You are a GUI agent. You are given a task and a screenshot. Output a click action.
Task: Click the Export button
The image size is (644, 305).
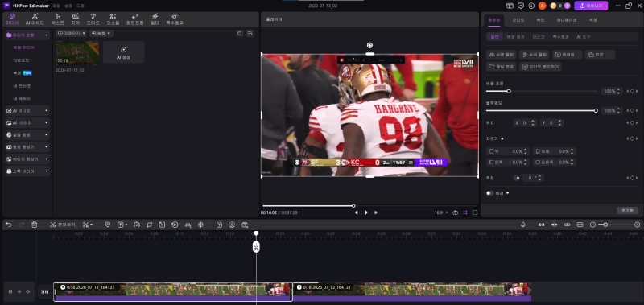click(x=591, y=6)
